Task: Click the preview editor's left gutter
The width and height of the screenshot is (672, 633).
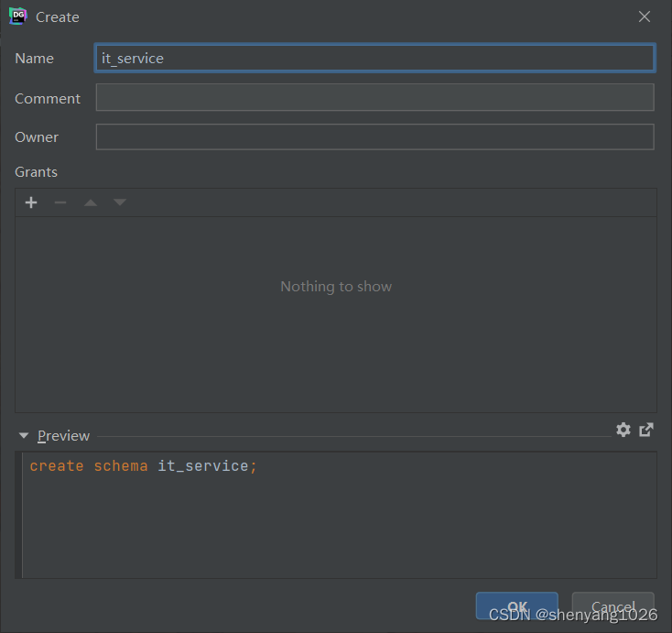Action: (18, 515)
